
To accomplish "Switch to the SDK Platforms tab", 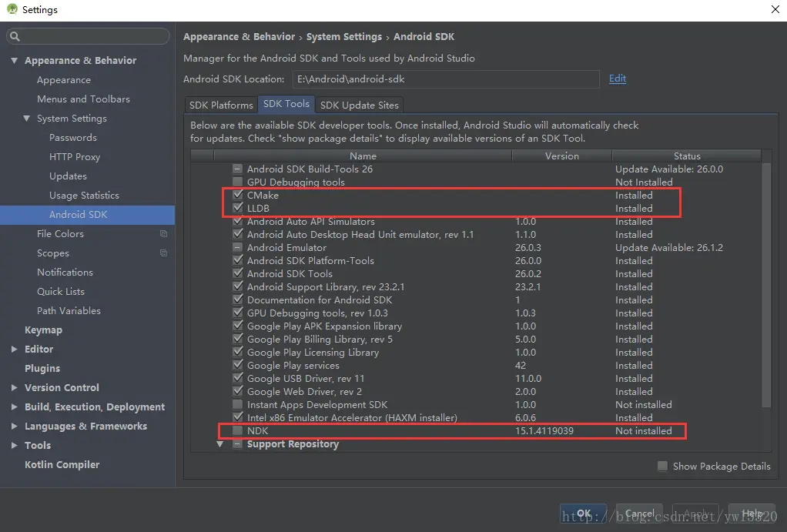I will pyautogui.click(x=221, y=105).
